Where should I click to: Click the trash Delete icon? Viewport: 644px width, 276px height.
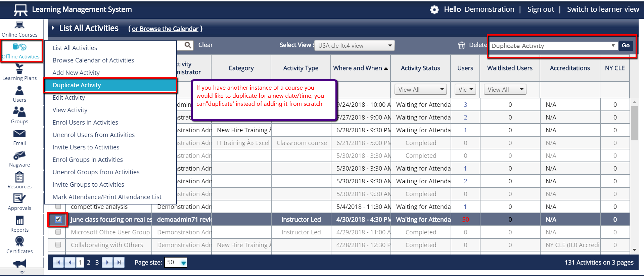(x=462, y=45)
